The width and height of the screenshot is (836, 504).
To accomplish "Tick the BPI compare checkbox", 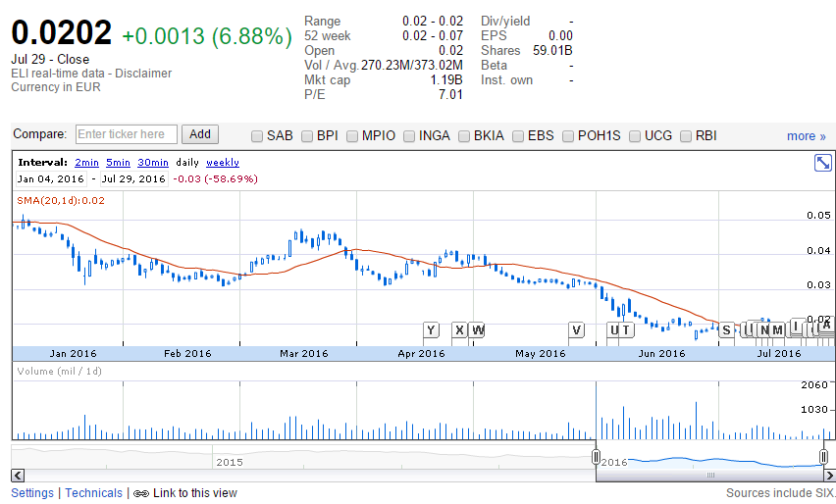I will click(307, 136).
